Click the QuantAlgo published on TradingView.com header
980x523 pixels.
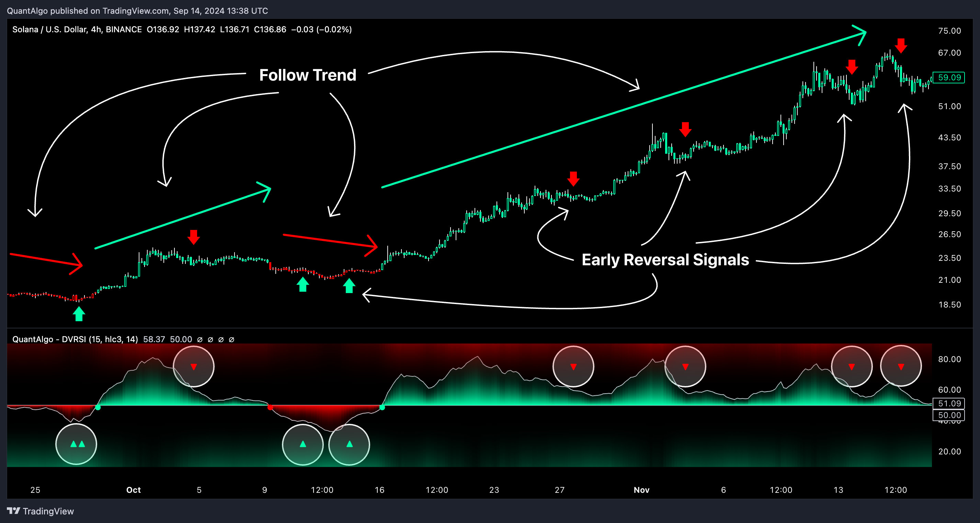tap(137, 11)
